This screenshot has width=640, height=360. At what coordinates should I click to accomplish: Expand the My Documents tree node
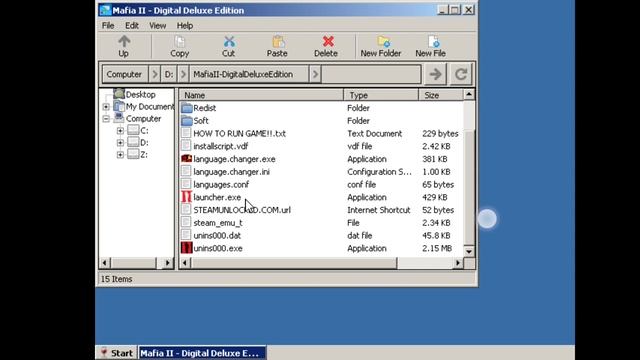[106, 107]
